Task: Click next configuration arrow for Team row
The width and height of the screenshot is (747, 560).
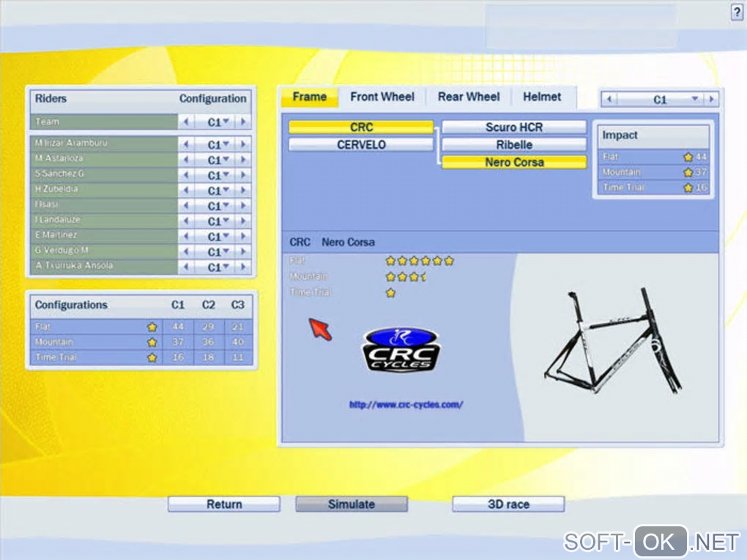Action: tap(243, 122)
